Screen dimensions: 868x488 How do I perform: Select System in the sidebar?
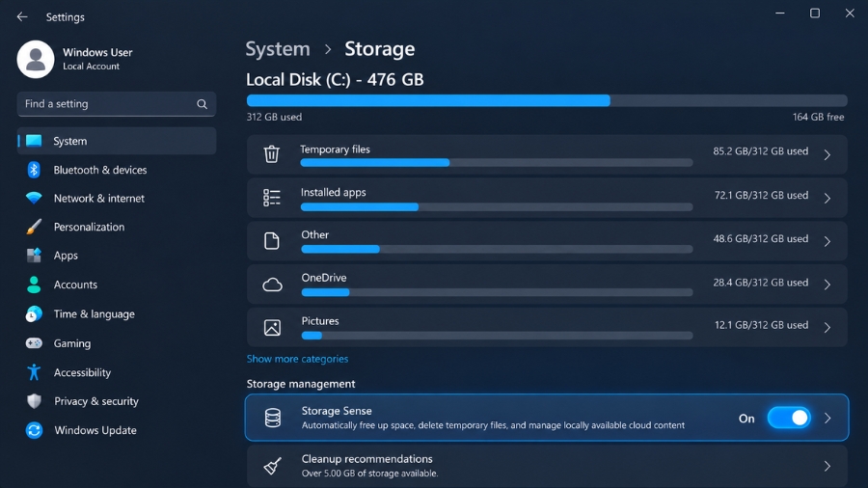coord(117,141)
